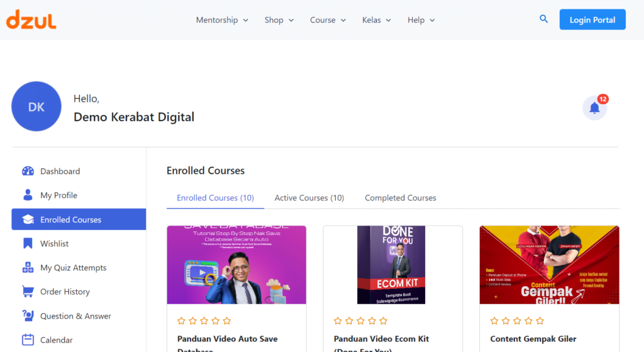
Task: Open search via magnifier icon
Action: point(544,19)
